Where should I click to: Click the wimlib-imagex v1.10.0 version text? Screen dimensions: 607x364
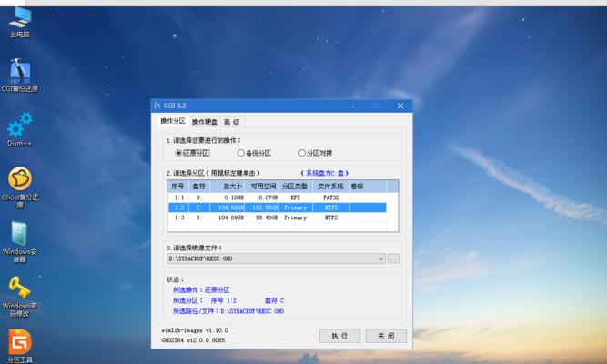point(195,330)
